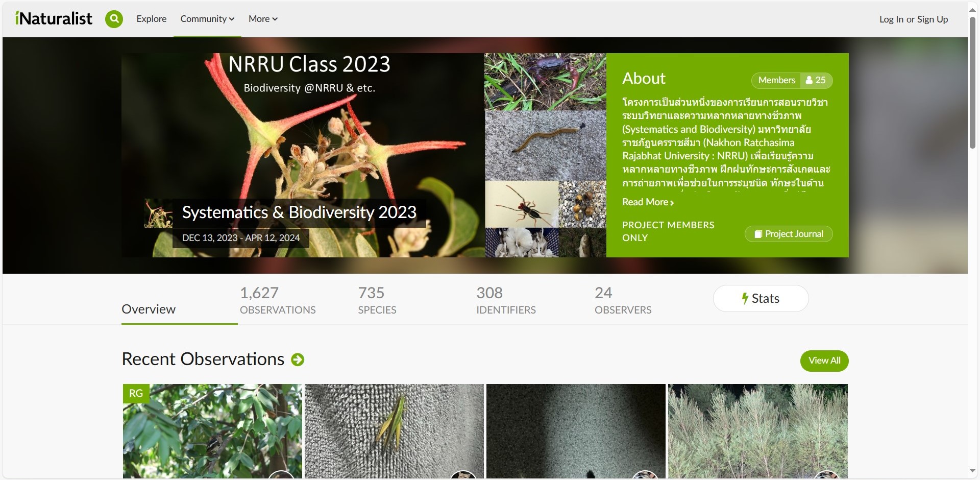The width and height of the screenshot is (980, 480).
Task: Switch to the Overview tab
Action: click(x=149, y=309)
